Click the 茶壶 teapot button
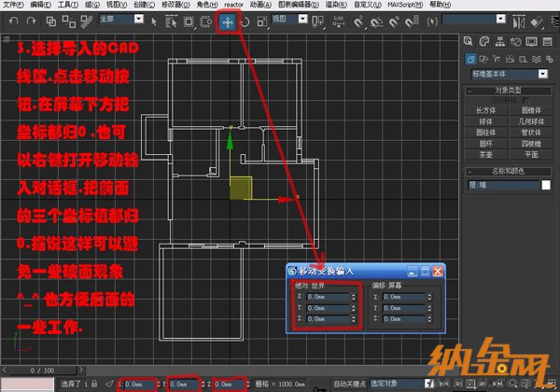The width and height of the screenshot is (560, 392). click(485, 155)
